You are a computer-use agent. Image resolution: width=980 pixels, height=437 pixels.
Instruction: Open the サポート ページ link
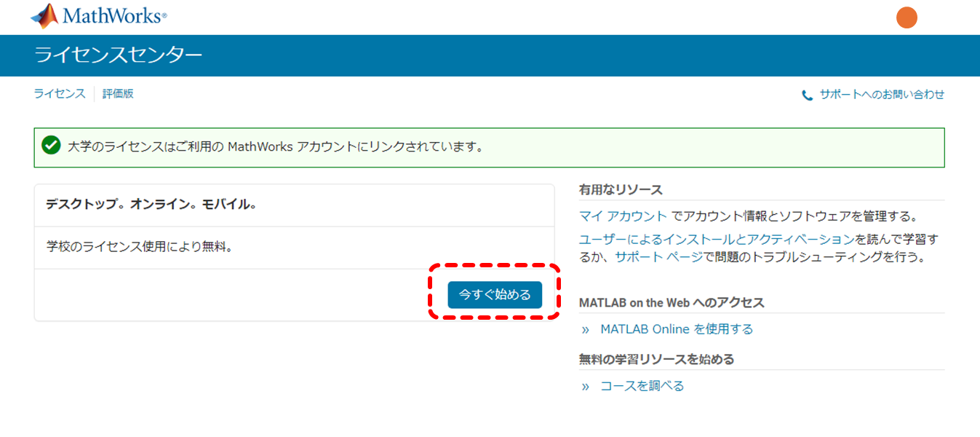tap(658, 257)
